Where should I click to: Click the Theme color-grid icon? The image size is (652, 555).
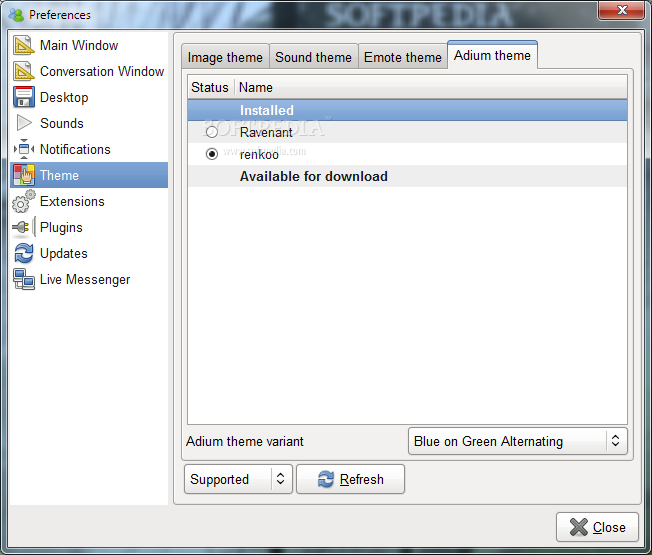(24, 175)
